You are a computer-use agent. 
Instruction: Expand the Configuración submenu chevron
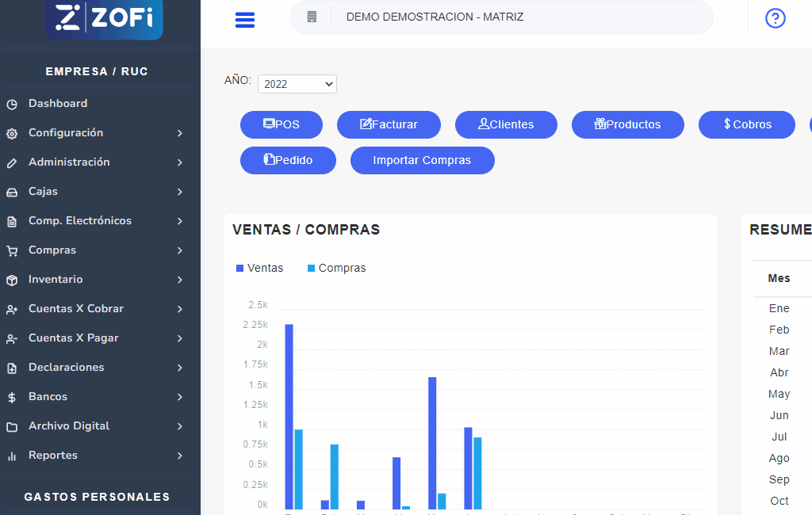pos(180,133)
